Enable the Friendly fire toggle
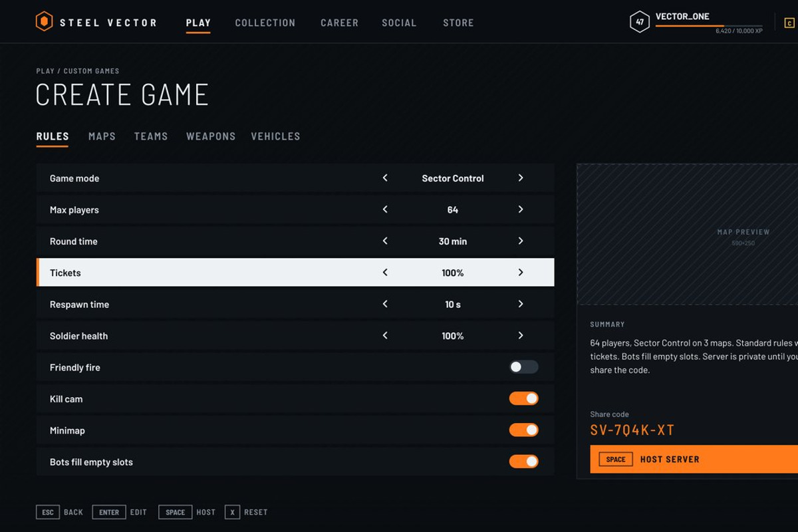 (x=524, y=367)
